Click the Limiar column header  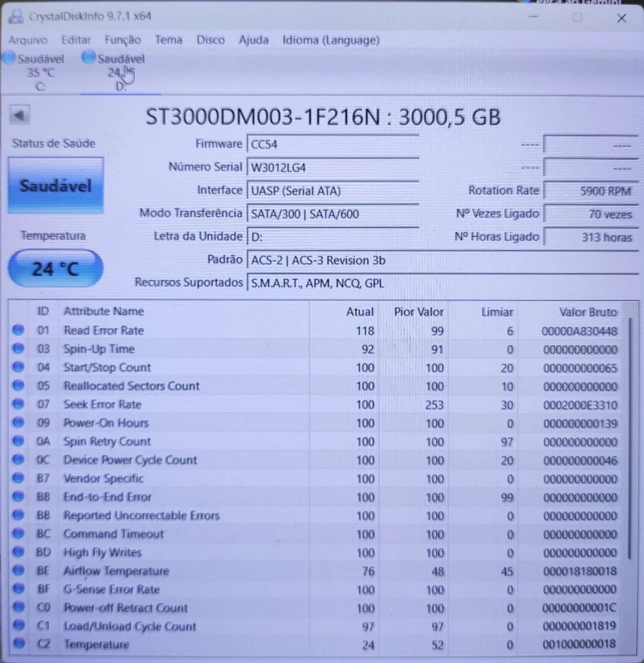click(x=497, y=312)
